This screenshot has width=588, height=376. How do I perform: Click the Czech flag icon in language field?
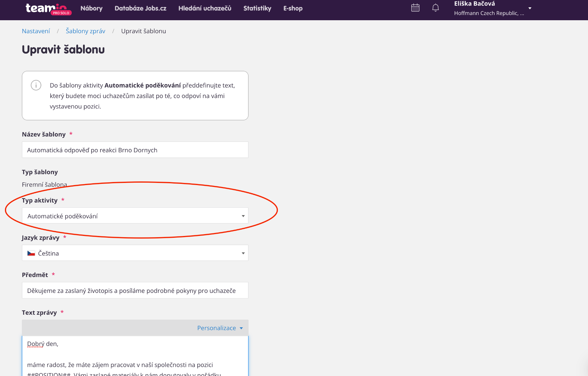coord(31,253)
